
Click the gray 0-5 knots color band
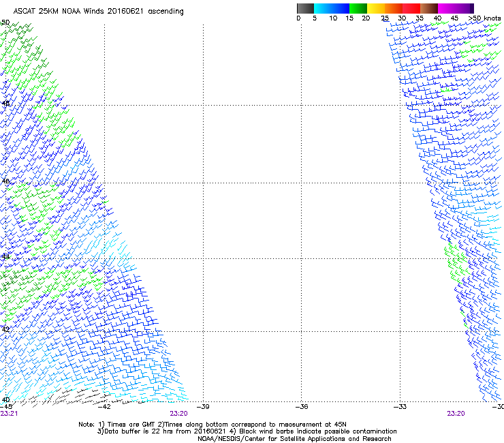[x=305, y=8]
